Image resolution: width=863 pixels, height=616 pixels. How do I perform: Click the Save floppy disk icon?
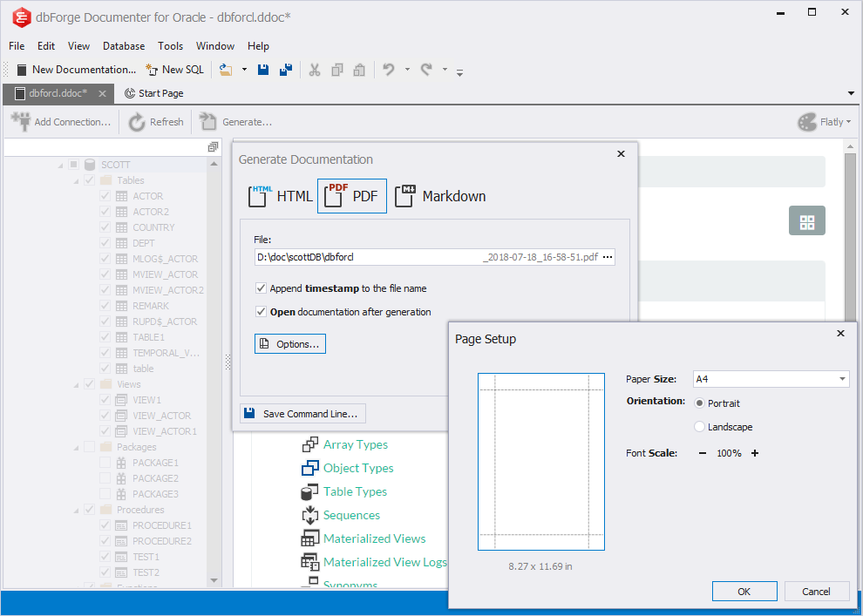[263, 70]
